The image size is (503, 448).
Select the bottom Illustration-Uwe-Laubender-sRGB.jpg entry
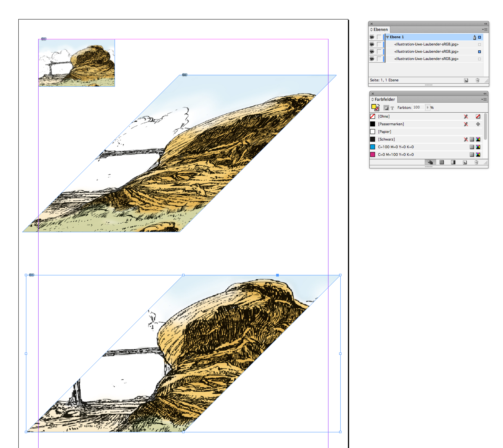pos(426,59)
